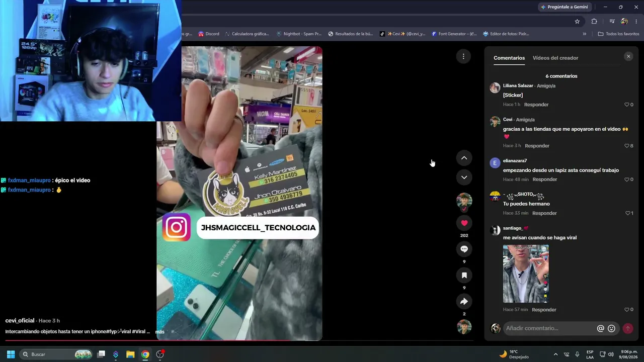Screen dimensions: 644x362
Task: Go to the previous video with up arrow
Action: [x=464, y=158]
